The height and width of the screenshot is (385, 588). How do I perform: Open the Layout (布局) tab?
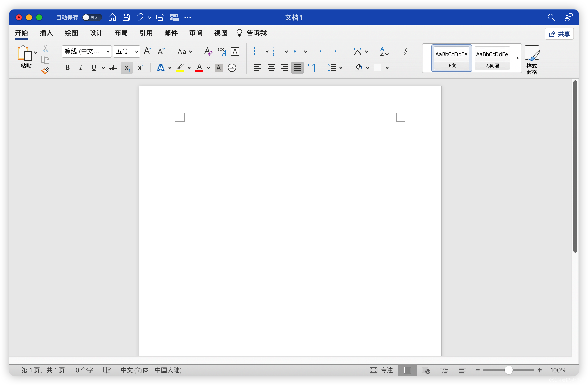[x=121, y=33]
